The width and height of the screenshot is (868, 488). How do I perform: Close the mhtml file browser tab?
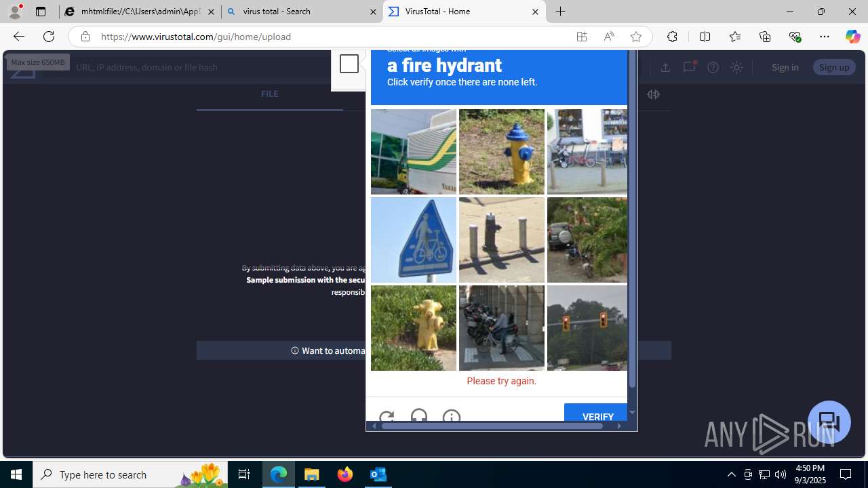coord(211,12)
